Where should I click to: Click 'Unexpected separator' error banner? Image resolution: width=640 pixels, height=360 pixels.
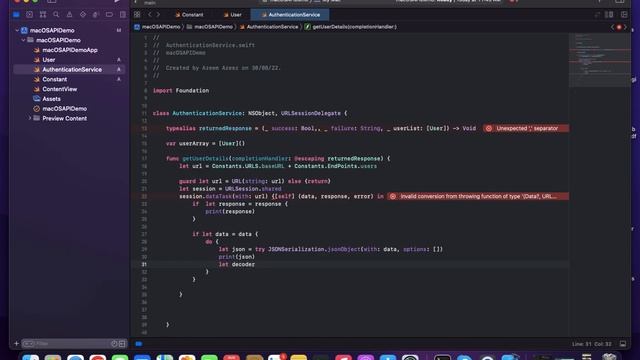[526, 128]
